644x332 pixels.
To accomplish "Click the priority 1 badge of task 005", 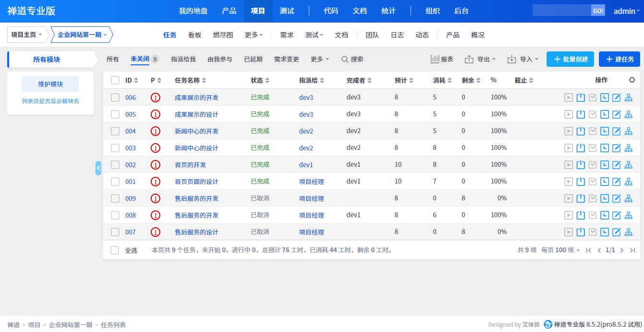I will [x=155, y=114].
